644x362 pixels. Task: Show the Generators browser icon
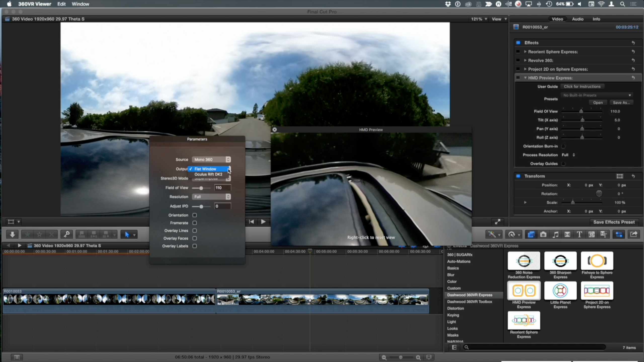(591, 235)
